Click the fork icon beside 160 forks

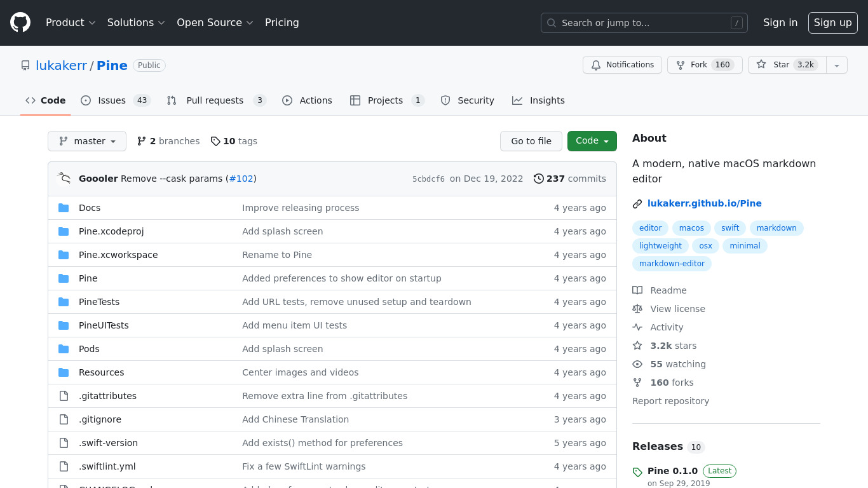(637, 383)
